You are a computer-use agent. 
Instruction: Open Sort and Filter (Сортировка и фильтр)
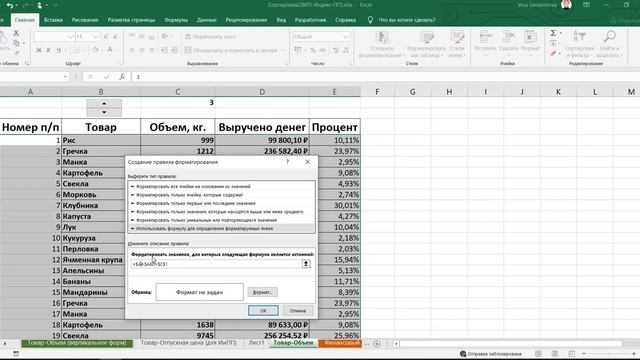tap(579, 44)
